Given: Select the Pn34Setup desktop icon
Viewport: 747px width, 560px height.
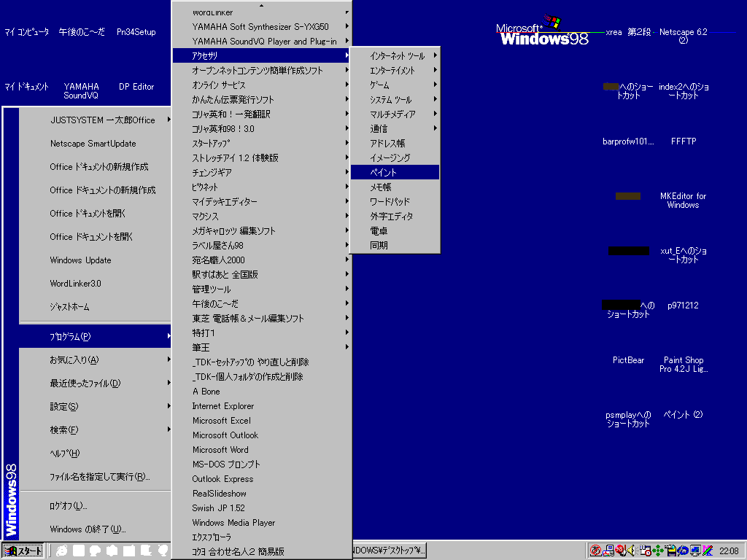Looking at the screenshot, I should point(136,32).
